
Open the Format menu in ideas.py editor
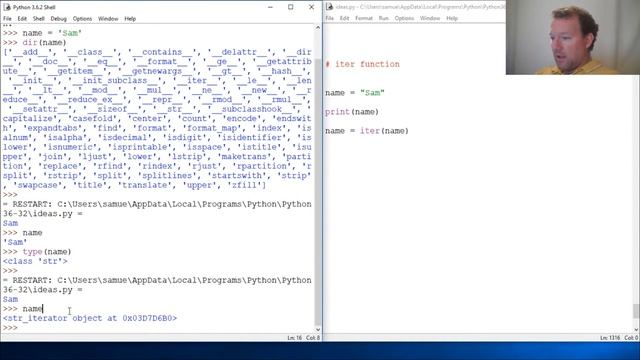point(364,18)
